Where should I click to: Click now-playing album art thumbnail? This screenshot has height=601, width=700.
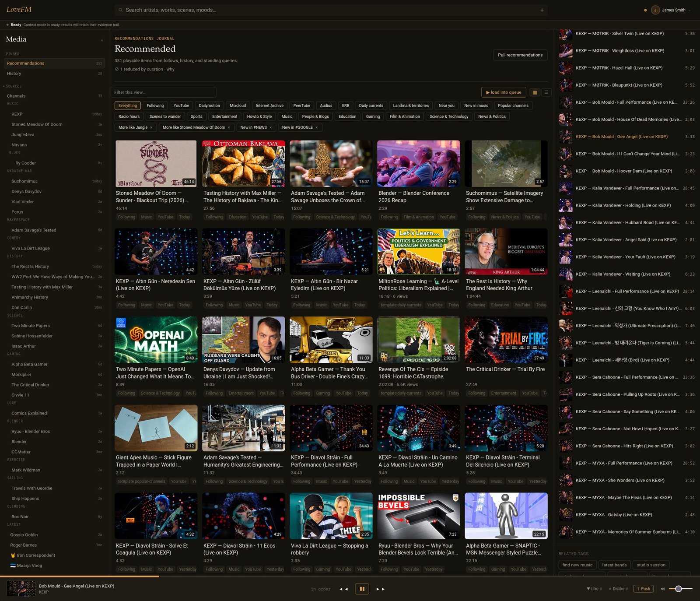coord(21,589)
